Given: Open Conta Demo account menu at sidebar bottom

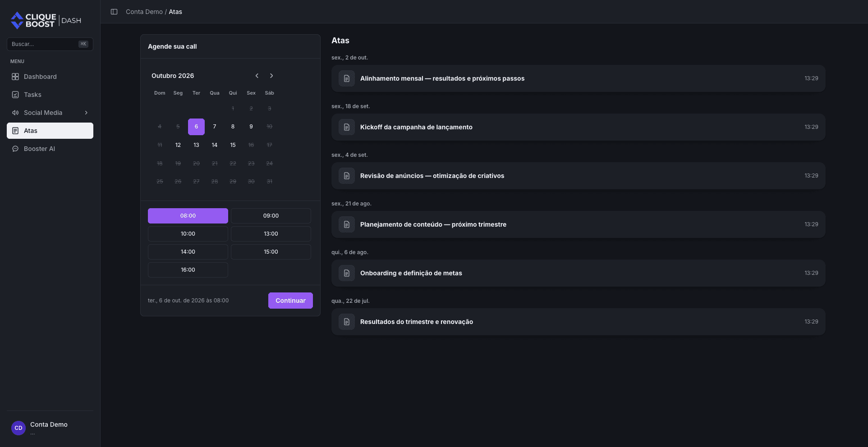Looking at the screenshot, I should click(50, 428).
